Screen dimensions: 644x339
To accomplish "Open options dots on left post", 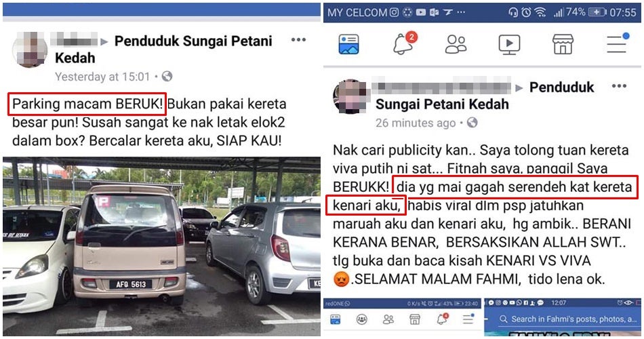I will click(298, 40).
